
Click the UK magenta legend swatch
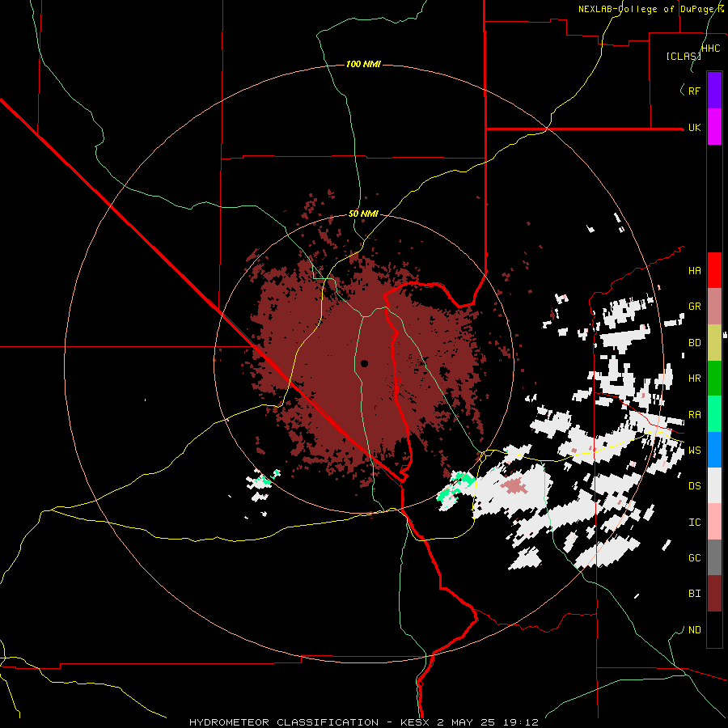tap(714, 127)
